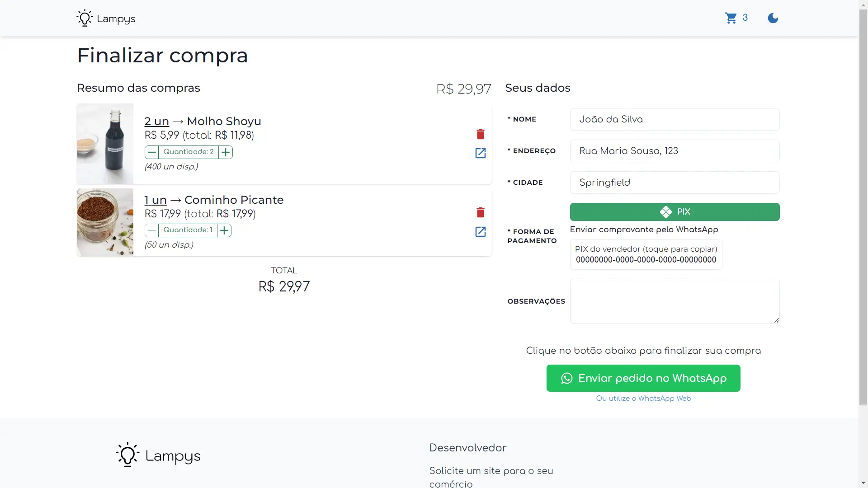Screen dimensions: 868x488
Task: Toggle dark mode with the moon icon
Action: [773, 18]
